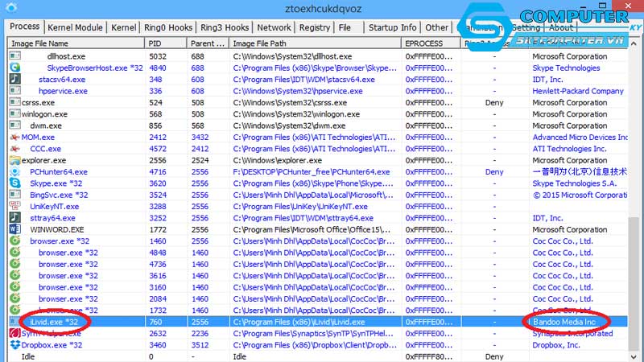Click the UniKeyNT.exe process name
Viewport: 644px width, 362px height.
[54, 207]
